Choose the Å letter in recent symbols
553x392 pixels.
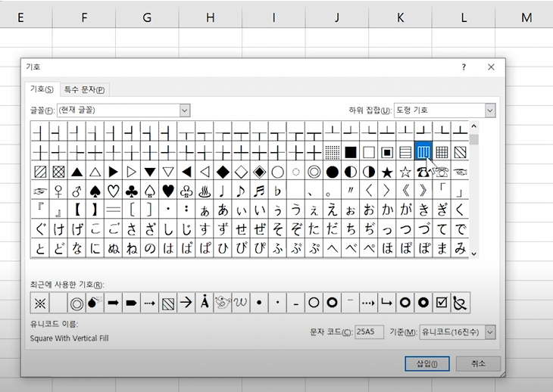coord(205,303)
